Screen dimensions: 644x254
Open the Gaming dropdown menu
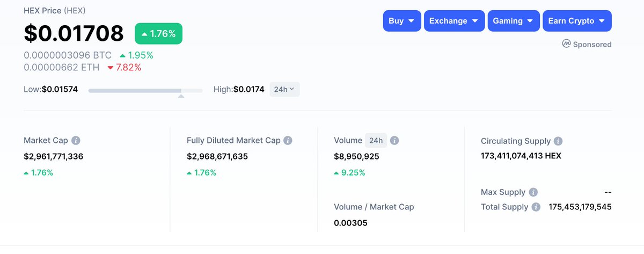(514, 21)
